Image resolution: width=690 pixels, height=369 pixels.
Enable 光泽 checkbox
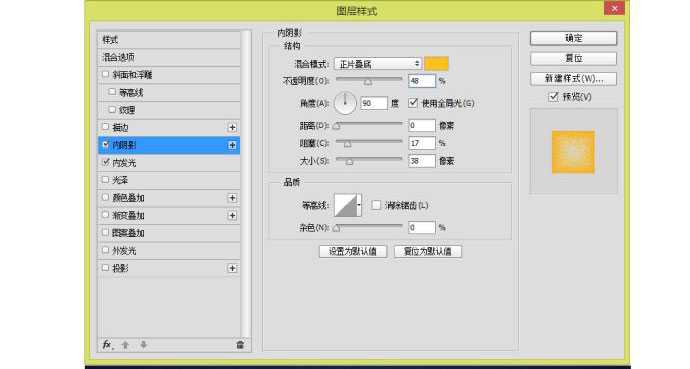coord(106,180)
